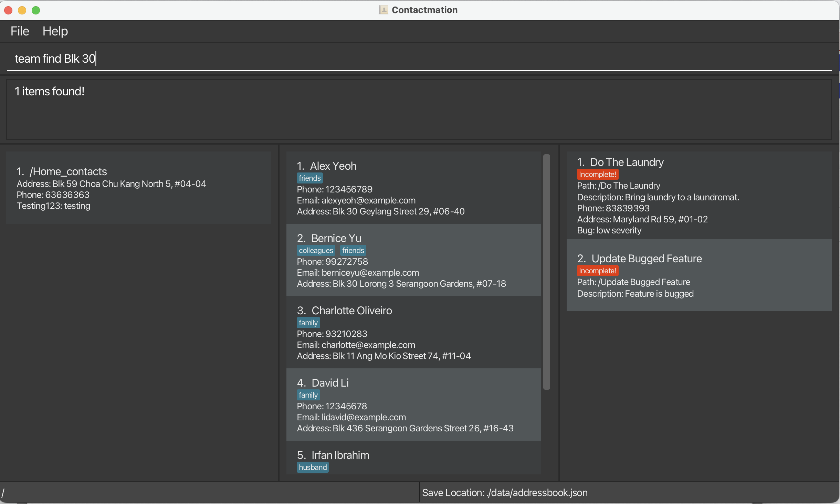Select the Update Bugged Feature task card
840x504 pixels.
699,275
